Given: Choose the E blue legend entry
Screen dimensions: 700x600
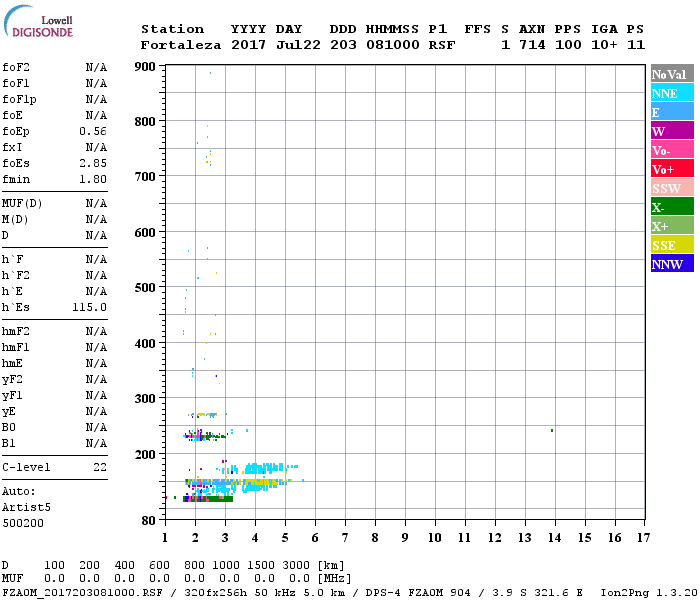Looking at the screenshot, I should click(672, 112).
